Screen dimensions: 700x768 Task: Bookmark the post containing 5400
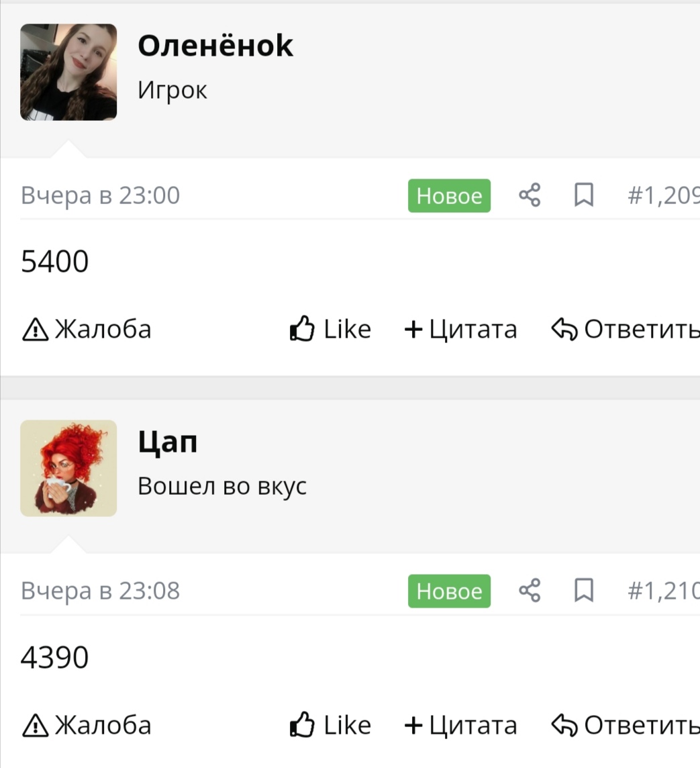[583, 195]
